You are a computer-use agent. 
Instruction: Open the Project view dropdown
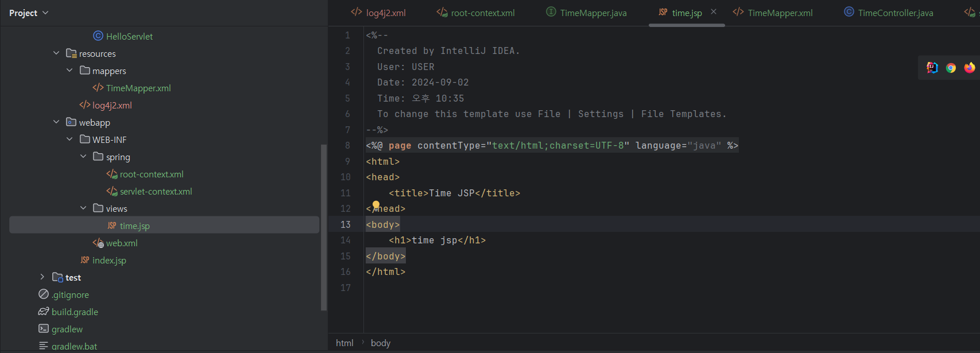45,13
